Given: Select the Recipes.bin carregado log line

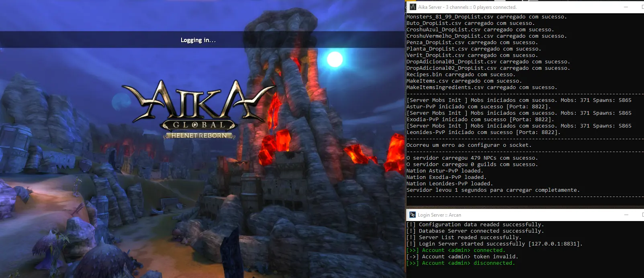Looking at the screenshot, I should (x=461, y=75).
